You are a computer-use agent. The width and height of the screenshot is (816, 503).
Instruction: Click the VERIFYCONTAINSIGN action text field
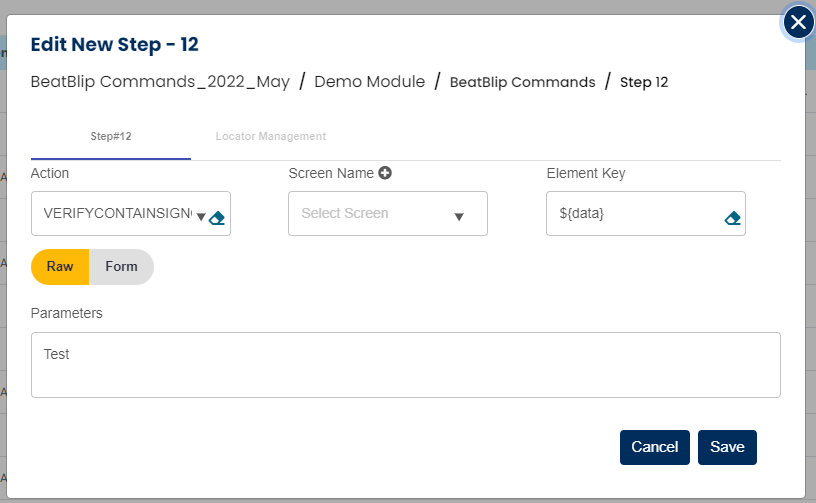click(x=116, y=214)
